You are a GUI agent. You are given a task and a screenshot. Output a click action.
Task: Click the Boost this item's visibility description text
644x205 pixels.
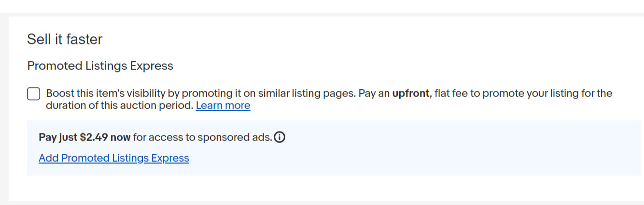click(329, 99)
